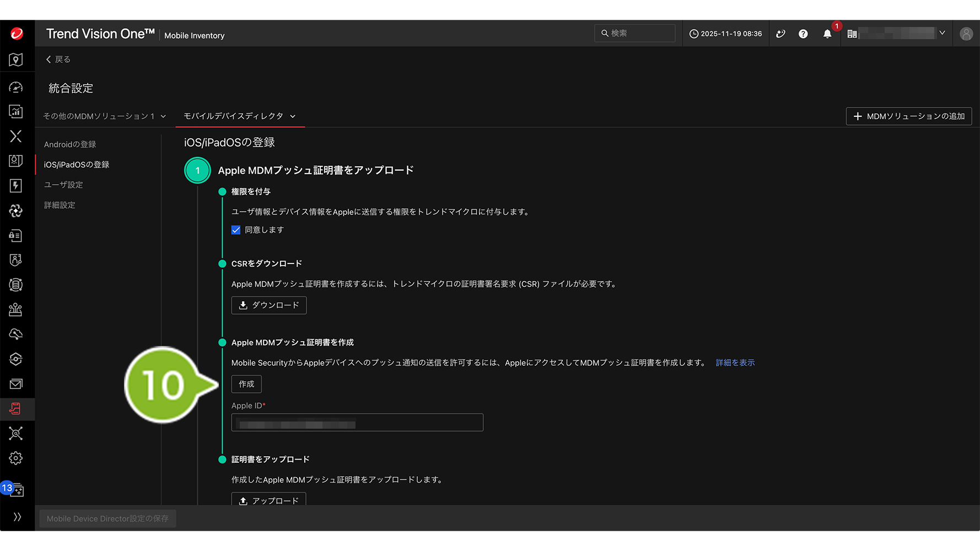Click the user account avatar icon

tap(966, 34)
